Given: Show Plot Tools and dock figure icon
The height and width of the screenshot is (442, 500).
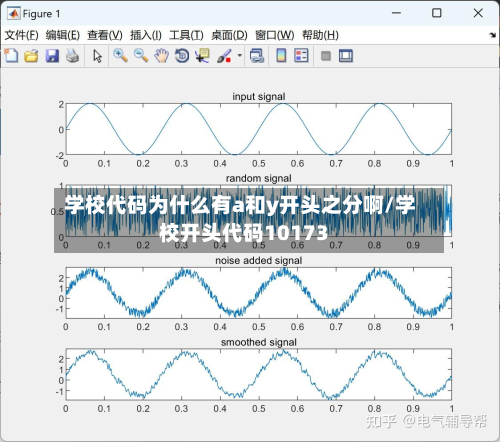Looking at the screenshot, I should (346, 56).
